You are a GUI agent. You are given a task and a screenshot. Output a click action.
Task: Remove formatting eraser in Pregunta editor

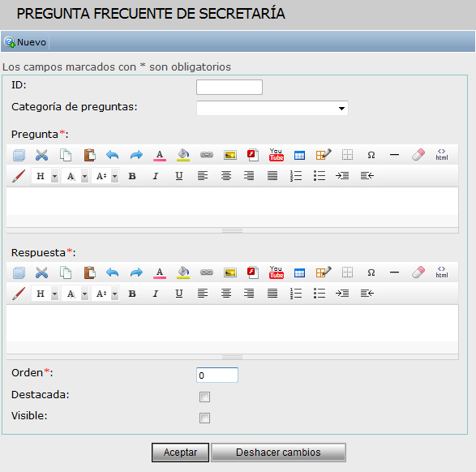(x=418, y=155)
